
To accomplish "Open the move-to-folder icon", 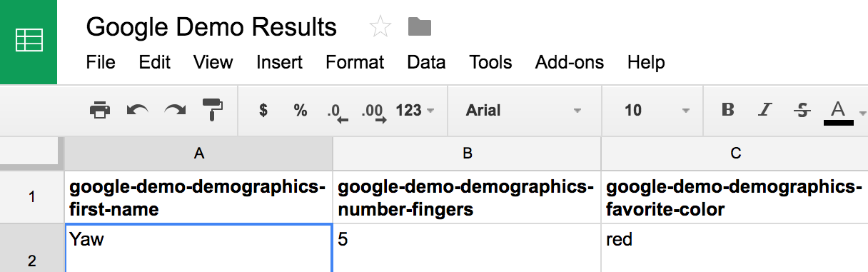I will pyautogui.click(x=420, y=27).
